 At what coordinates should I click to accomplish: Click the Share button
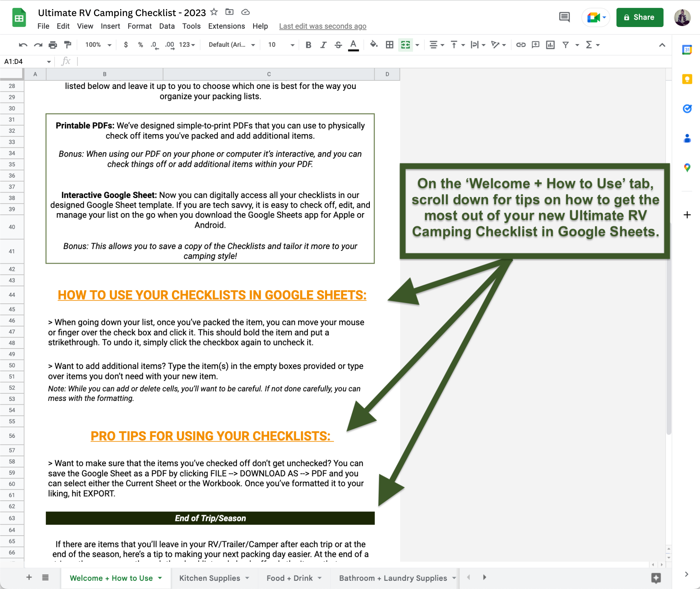click(640, 17)
